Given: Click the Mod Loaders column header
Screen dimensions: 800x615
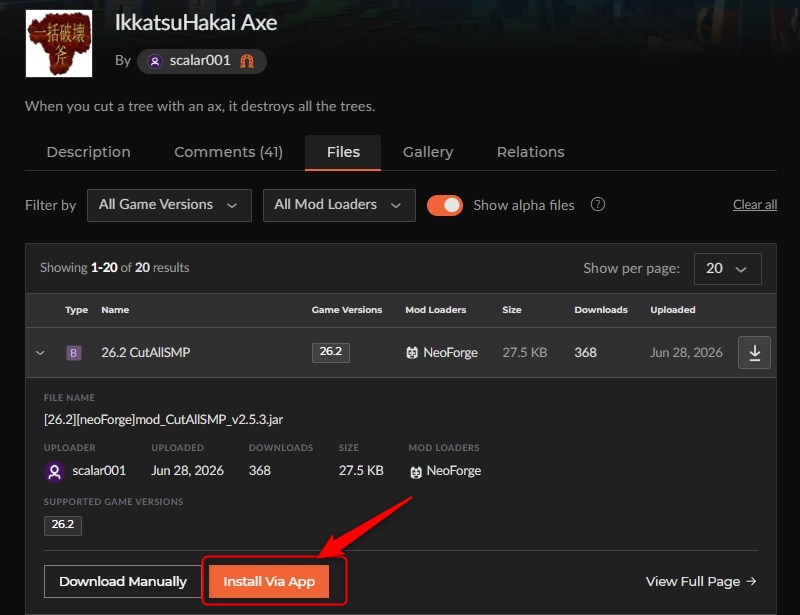Looking at the screenshot, I should click(436, 310).
